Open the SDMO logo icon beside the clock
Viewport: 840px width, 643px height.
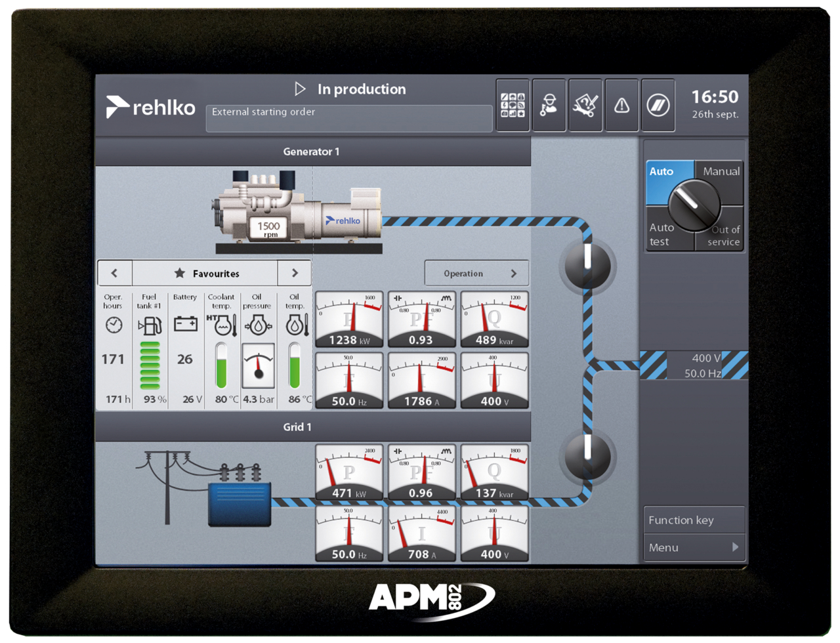tap(658, 106)
